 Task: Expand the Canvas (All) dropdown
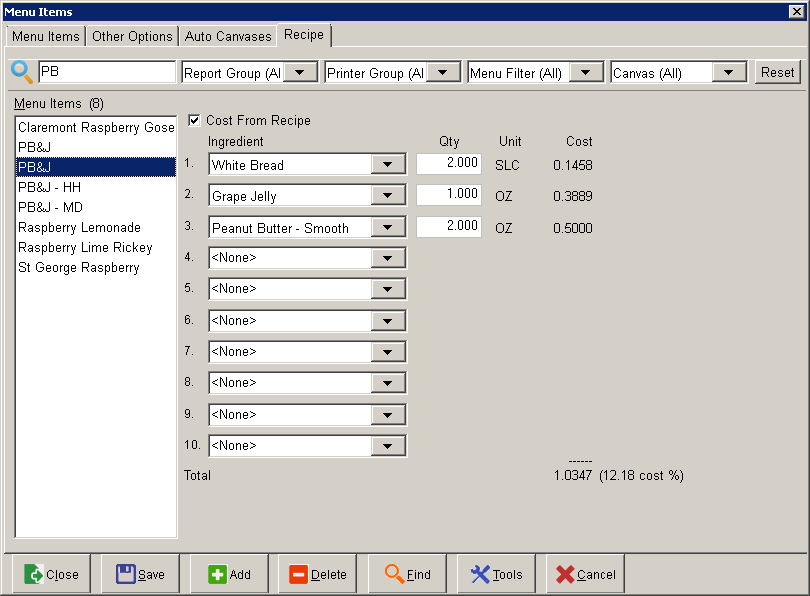pos(728,72)
